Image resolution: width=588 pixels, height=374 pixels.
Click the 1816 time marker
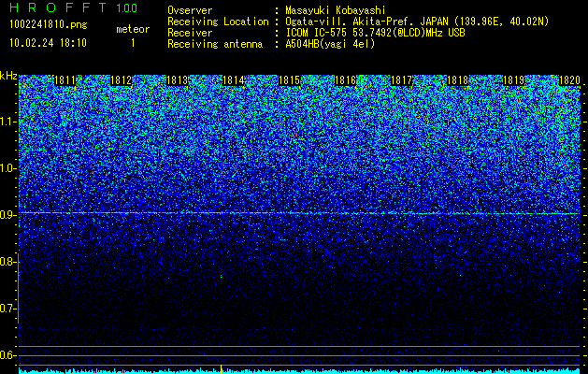(x=345, y=80)
